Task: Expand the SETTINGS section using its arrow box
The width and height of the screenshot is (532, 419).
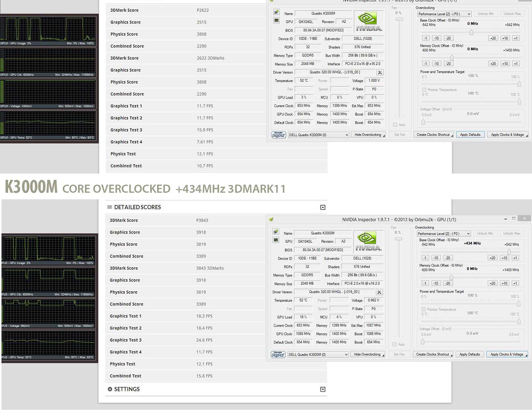Action: point(322,390)
